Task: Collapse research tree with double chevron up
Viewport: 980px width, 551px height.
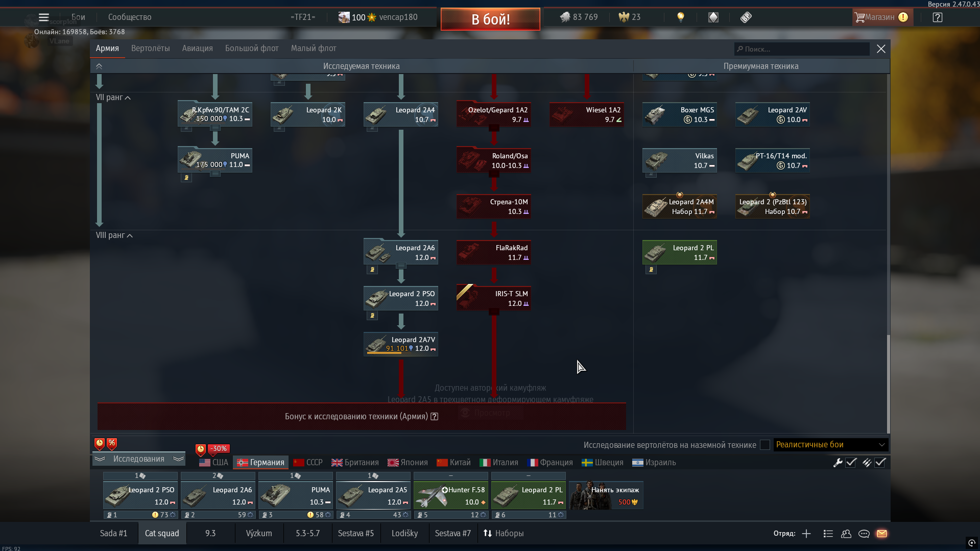Action: 99,66
